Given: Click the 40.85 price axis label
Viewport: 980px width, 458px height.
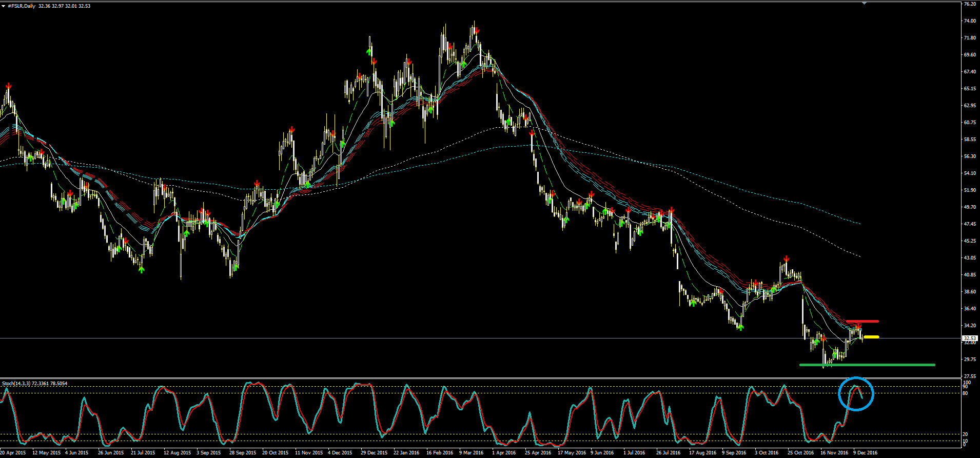Looking at the screenshot, I should point(970,275).
